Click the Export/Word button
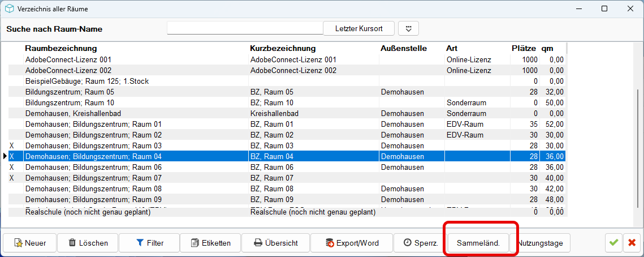644x257 pixels. tap(352, 243)
